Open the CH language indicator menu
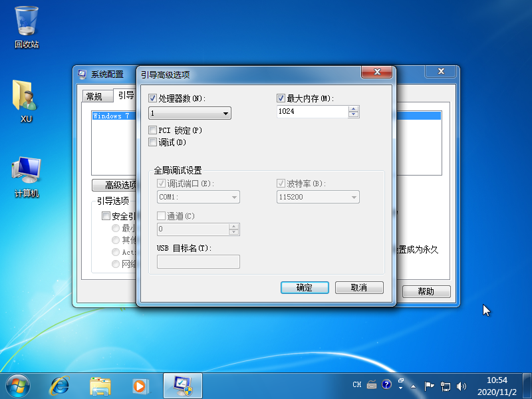 (357, 384)
